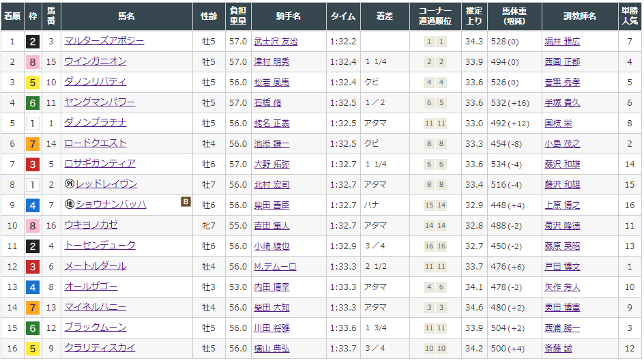
Task: Click pink frame 8 badge for ウインガニオン
Action: point(33,62)
